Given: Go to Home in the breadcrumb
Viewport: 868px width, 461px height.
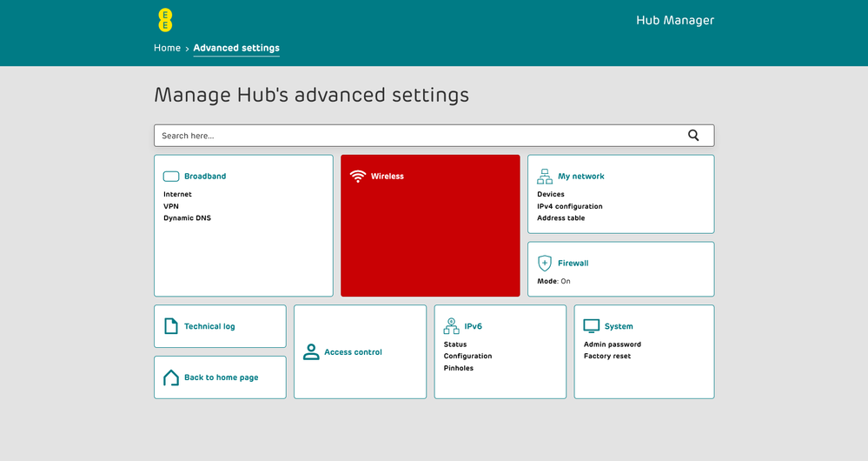Looking at the screenshot, I should pos(167,48).
